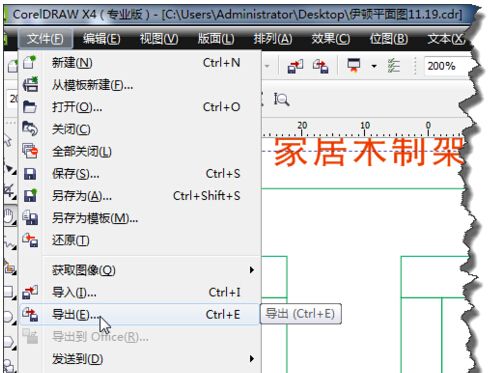This screenshot has width=496, height=373.
Task: Choose 从模板新建(F)... menu entry
Action: coord(140,85)
